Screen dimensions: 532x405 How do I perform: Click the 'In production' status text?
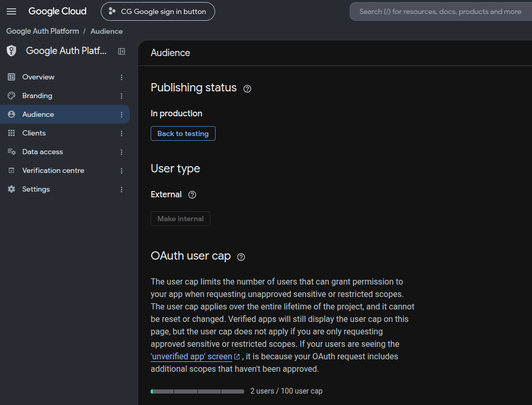coord(177,113)
